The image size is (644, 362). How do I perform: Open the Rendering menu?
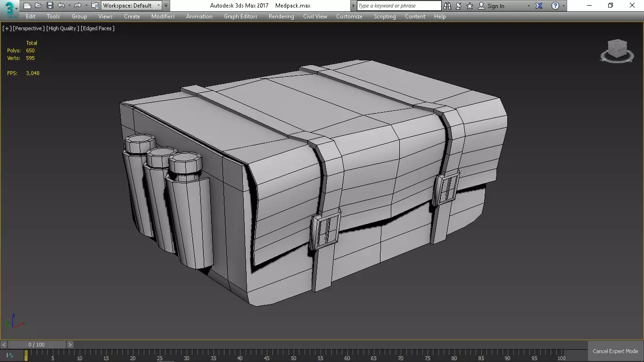click(x=281, y=16)
